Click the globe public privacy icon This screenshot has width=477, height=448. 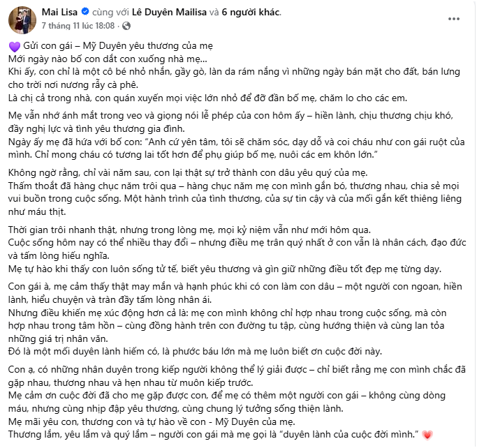(x=126, y=26)
